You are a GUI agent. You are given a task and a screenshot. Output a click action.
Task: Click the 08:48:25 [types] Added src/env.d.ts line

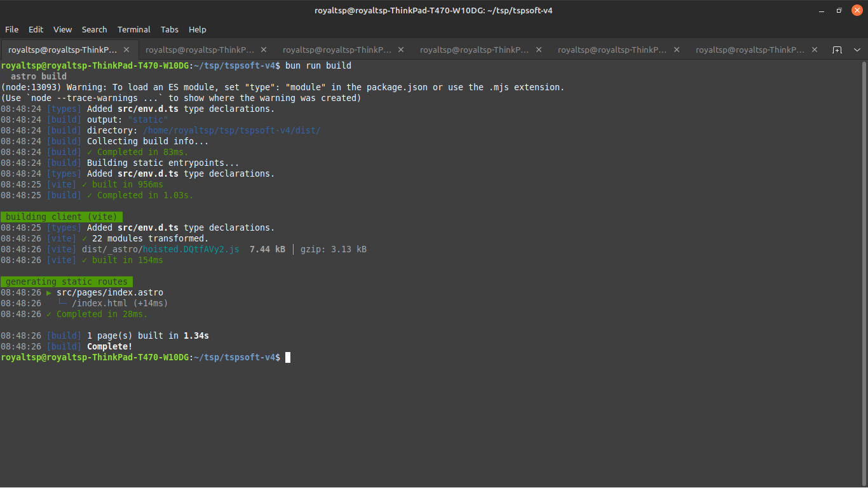tap(138, 227)
